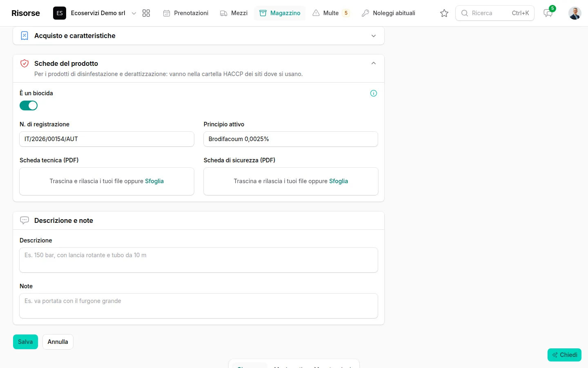Click the biocida info icon
588x368 pixels.
pos(374,93)
